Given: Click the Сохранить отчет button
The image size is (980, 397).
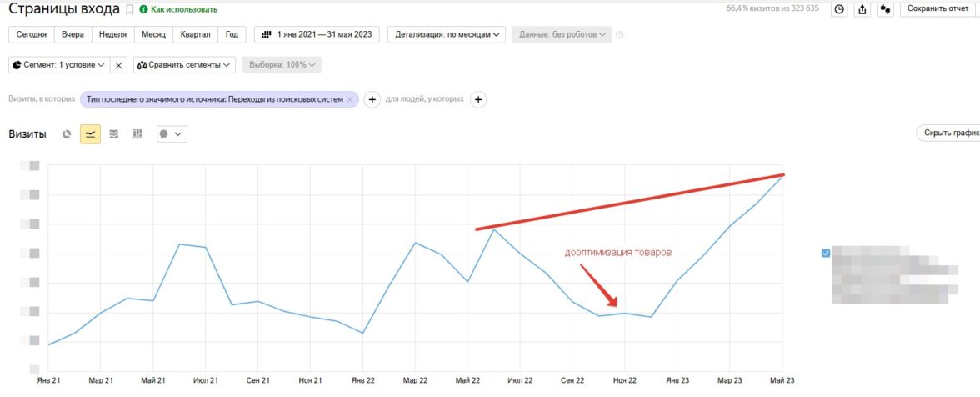Looking at the screenshot, I should click(x=937, y=9).
